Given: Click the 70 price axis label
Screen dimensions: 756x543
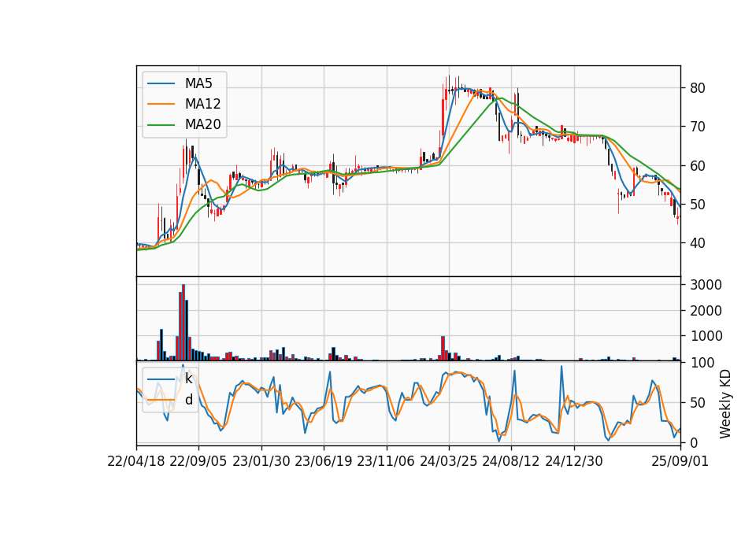Looking at the screenshot, I should [697, 127].
